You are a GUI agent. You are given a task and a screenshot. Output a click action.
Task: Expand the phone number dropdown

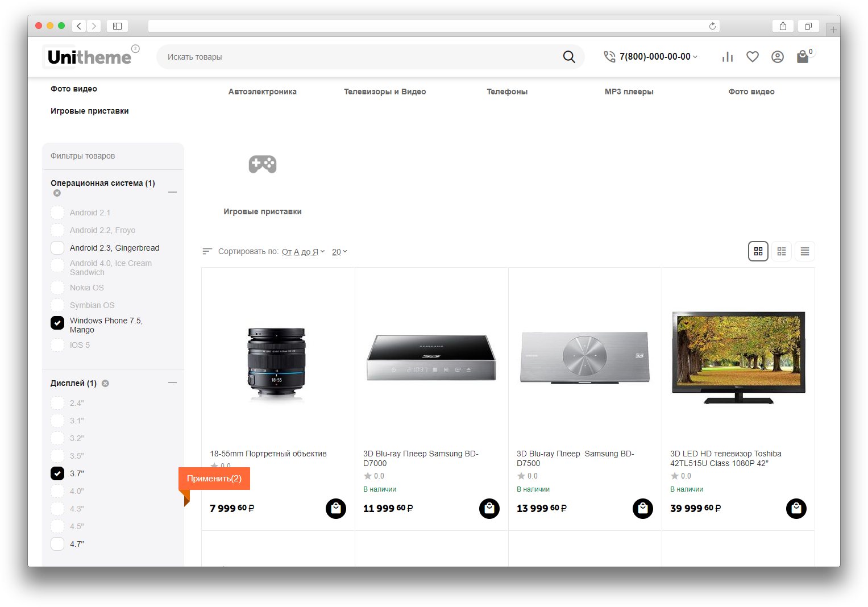tap(695, 57)
